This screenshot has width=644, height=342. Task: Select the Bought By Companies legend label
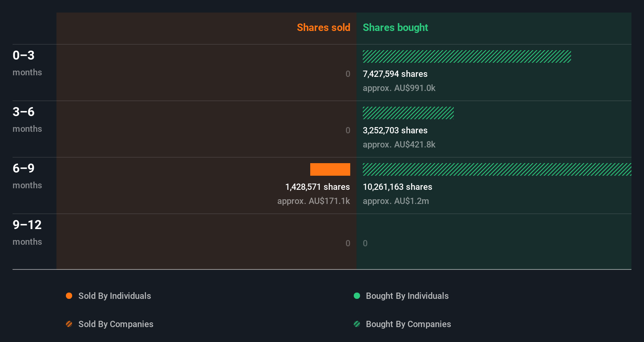click(x=408, y=324)
